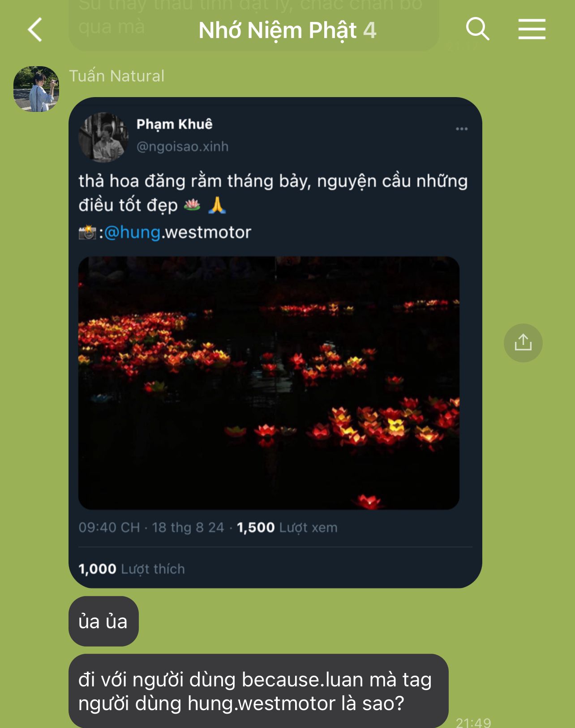Tap the Phạm Khuê display name
The height and width of the screenshot is (728, 575).
point(174,124)
